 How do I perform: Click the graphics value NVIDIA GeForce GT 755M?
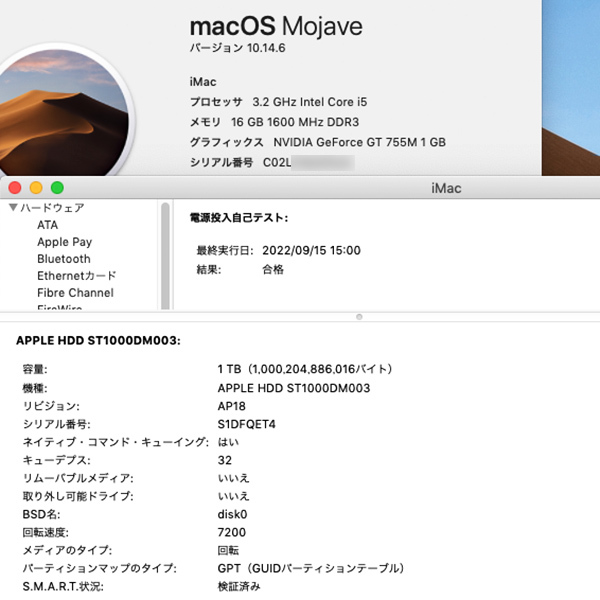(360, 142)
